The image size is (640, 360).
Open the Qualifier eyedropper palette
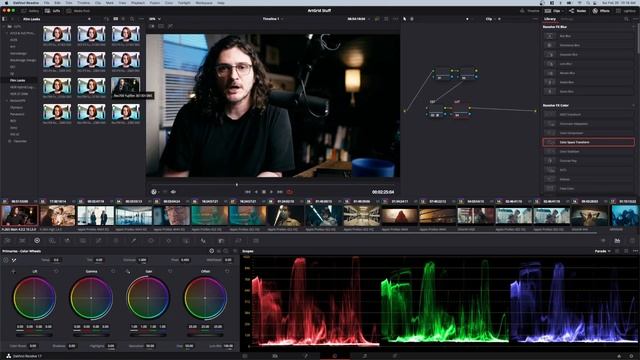point(133,241)
